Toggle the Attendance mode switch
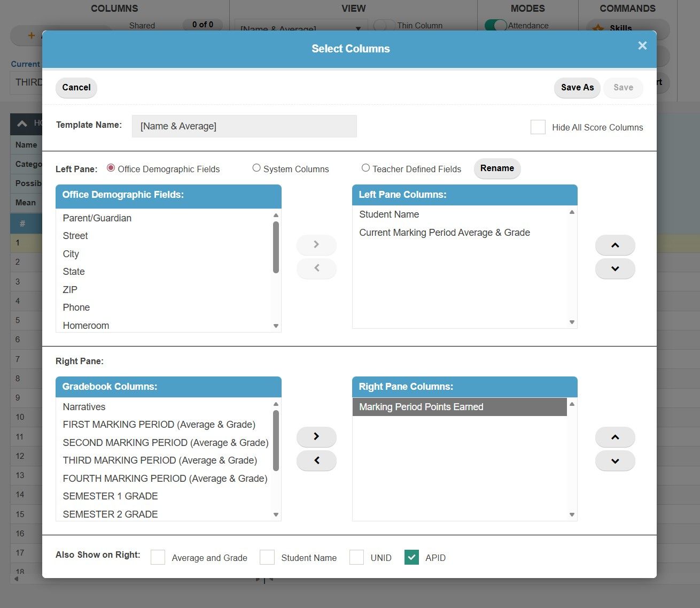The width and height of the screenshot is (700, 608). tap(496, 25)
